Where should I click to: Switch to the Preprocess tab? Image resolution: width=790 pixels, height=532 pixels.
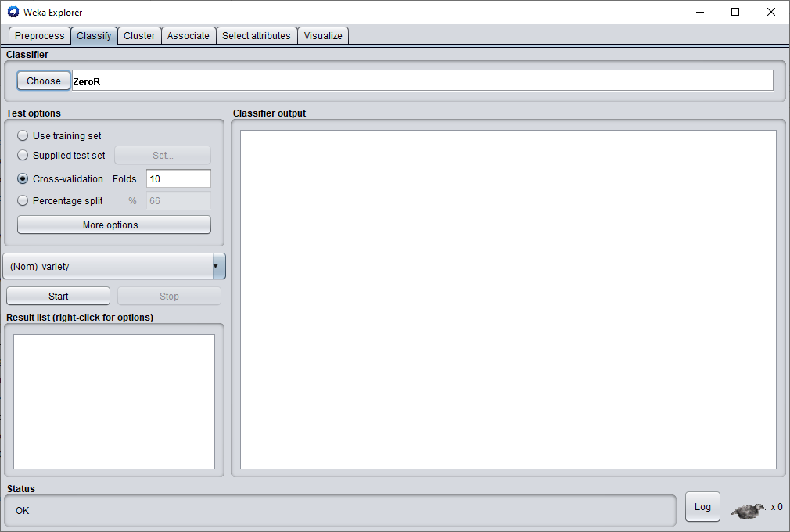(39, 35)
